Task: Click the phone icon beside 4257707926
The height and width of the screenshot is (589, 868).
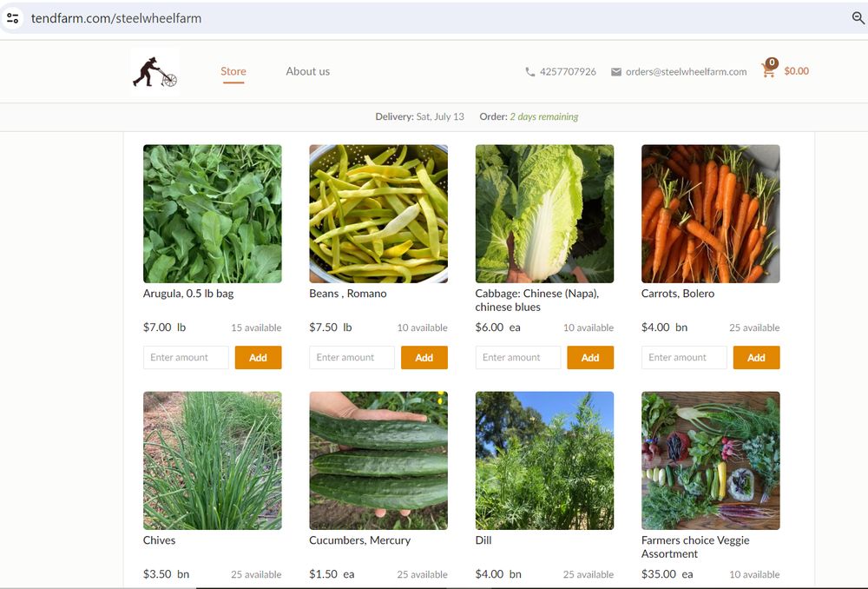Action: (529, 71)
